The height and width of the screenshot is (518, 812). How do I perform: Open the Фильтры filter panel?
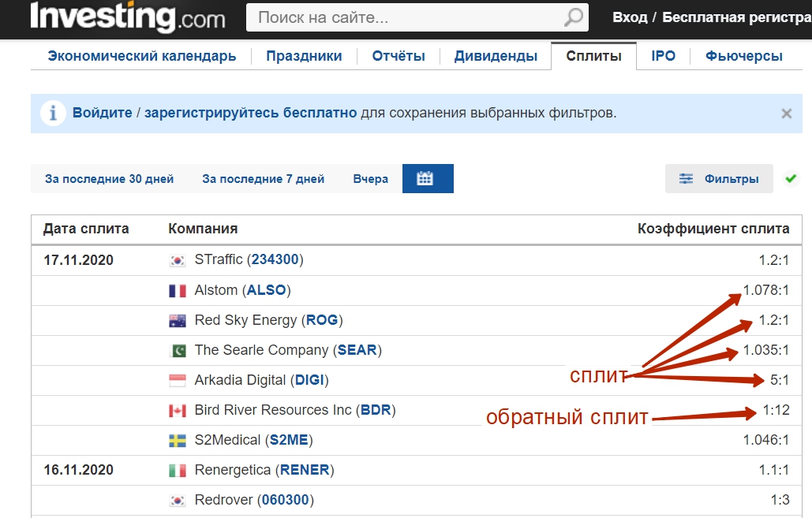(718, 179)
